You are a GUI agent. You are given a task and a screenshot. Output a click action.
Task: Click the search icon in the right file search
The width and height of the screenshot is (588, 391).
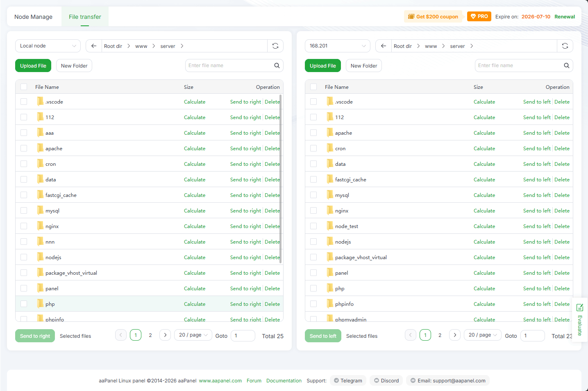coord(567,66)
